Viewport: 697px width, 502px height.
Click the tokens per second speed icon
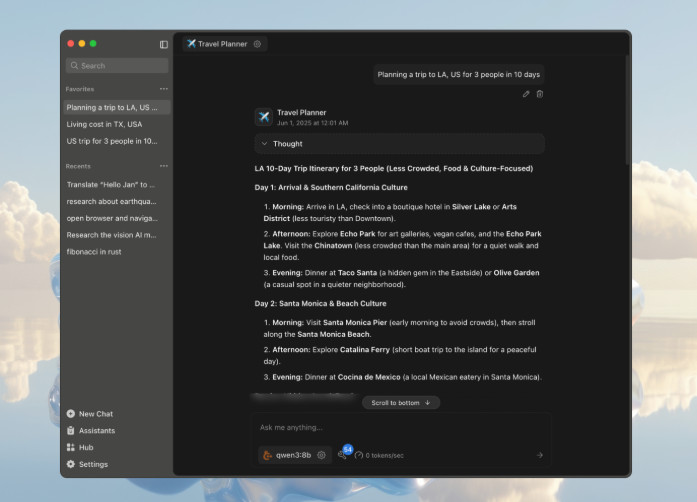359,455
